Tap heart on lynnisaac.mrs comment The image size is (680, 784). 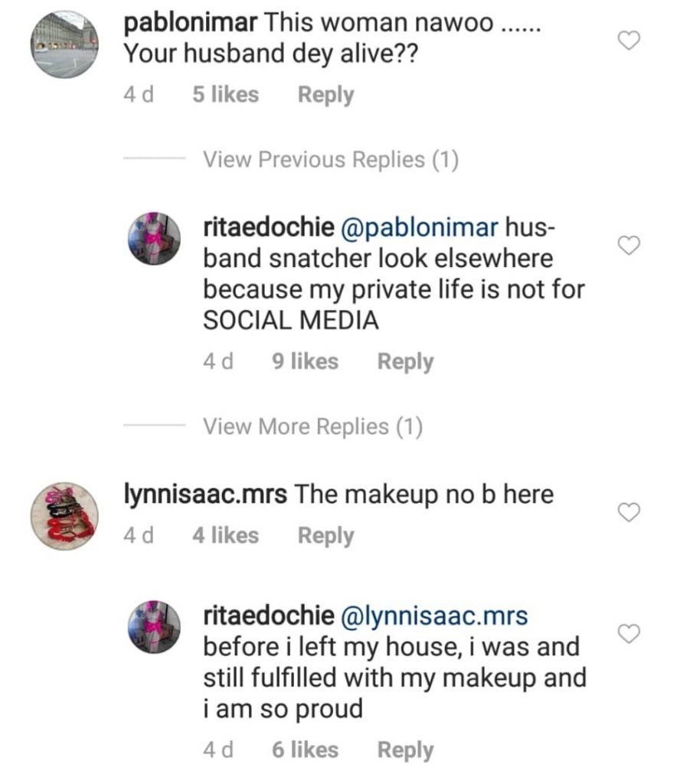(629, 513)
